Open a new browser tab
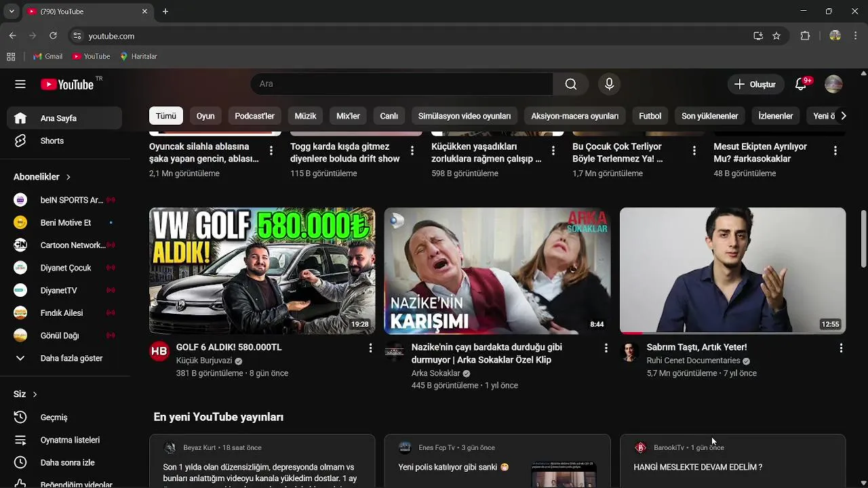Viewport: 868px width, 488px height. click(165, 12)
